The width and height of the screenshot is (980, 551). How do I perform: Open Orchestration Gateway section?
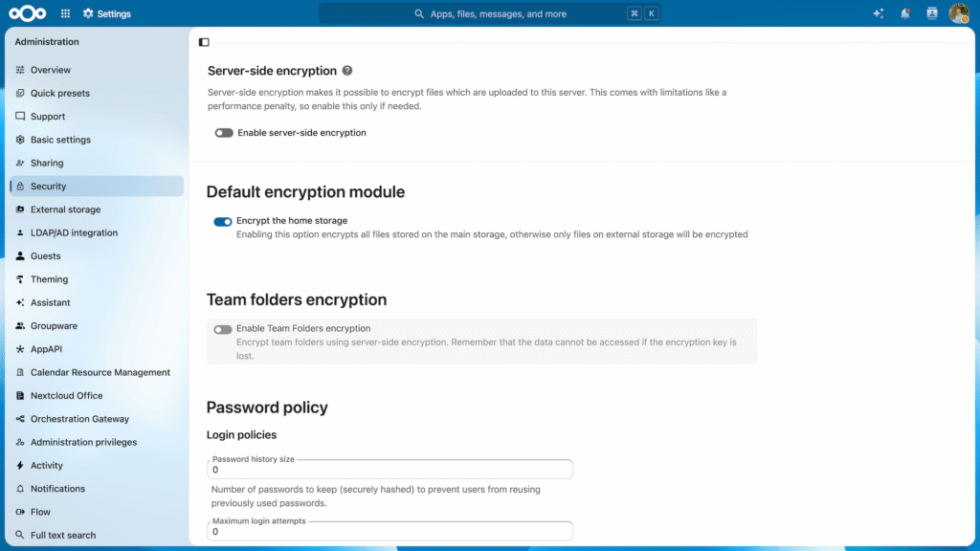coord(97,419)
